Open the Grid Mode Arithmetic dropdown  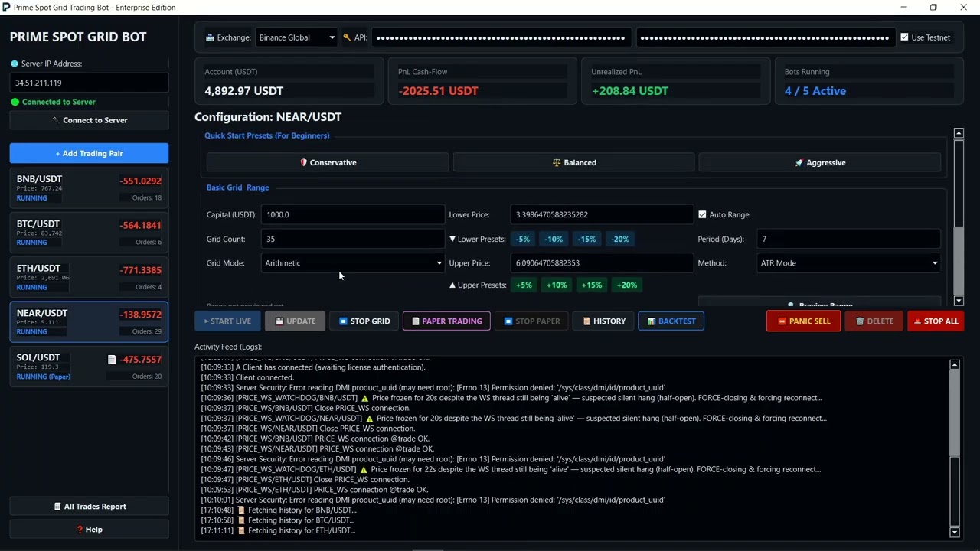[x=353, y=263]
